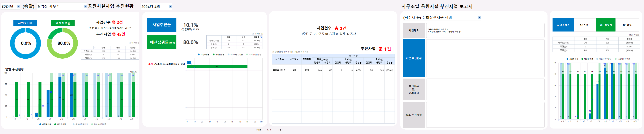Open filter icon beside 집행률 header in middle table
This screenshot has width=644, height=134.
point(262,37)
